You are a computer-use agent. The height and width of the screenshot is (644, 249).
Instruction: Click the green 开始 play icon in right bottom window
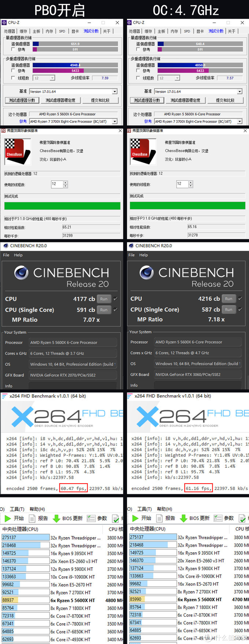135,518
